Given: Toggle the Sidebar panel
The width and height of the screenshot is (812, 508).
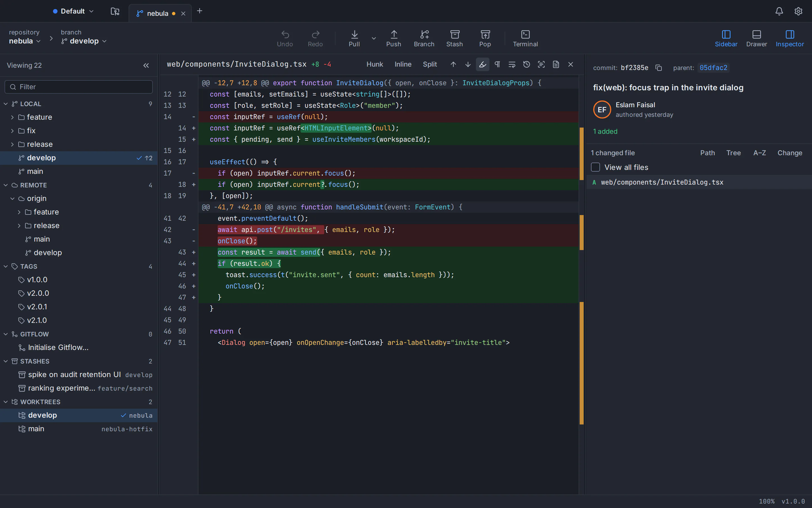Looking at the screenshot, I should pyautogui.click(x=726, y=39).
